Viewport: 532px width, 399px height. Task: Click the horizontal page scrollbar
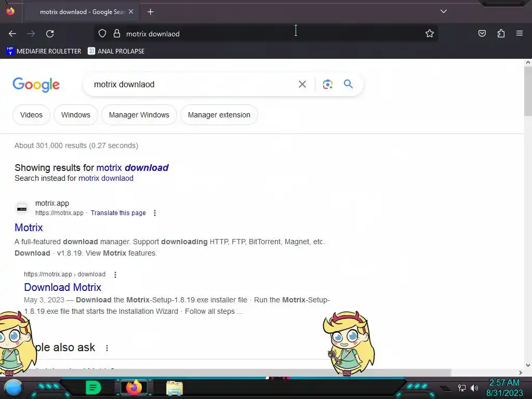pyautogui.click(x=225, y=373)
